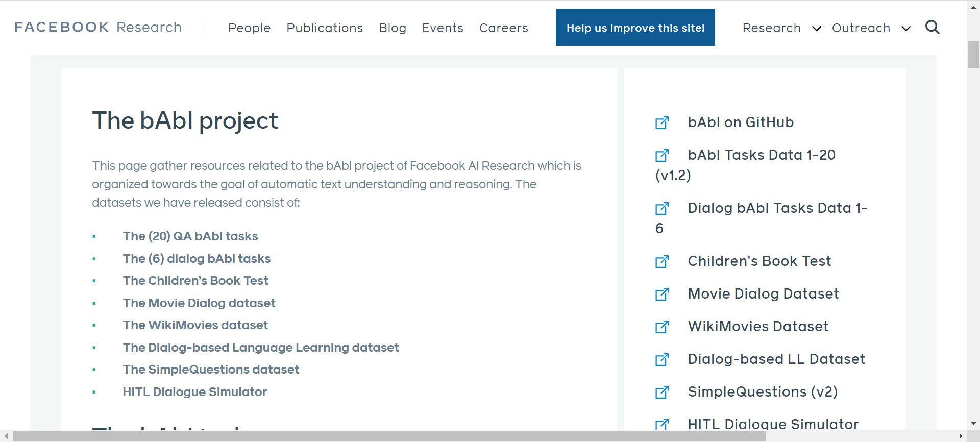This screenshot has width=980, height=442.
Task: Open bAbI Tasks Data 1-20 (v1.2) link
Action: pyautogui.click(x=746, y=165)
